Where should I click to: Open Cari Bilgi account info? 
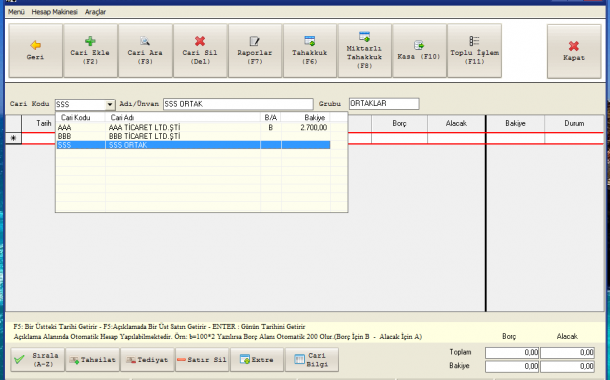[312, 360]
